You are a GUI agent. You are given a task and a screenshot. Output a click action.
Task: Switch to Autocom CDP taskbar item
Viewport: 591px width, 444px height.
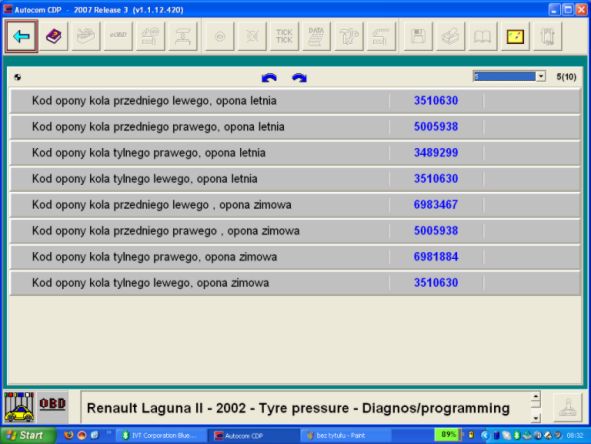(x=253, y=436)
